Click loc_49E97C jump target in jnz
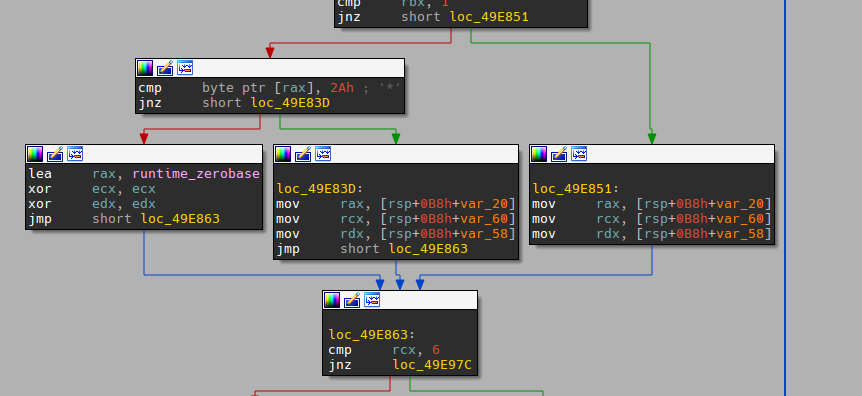The image size is (862, 396). pos(432,365)
